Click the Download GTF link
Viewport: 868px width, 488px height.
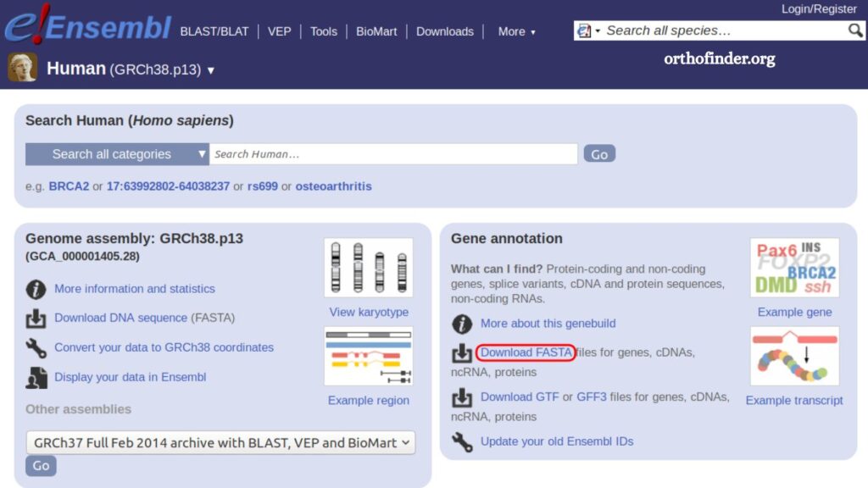point(520,397)
